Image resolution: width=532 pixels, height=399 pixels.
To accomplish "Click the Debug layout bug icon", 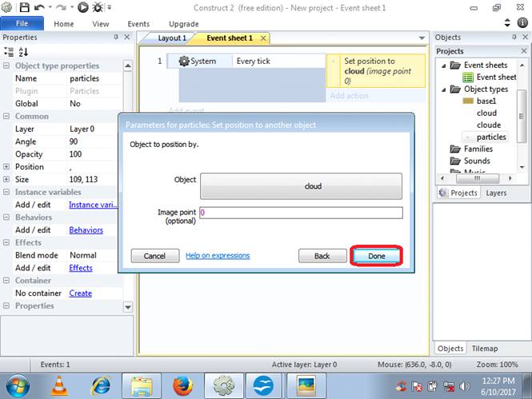I will click(x=98, y=7).
